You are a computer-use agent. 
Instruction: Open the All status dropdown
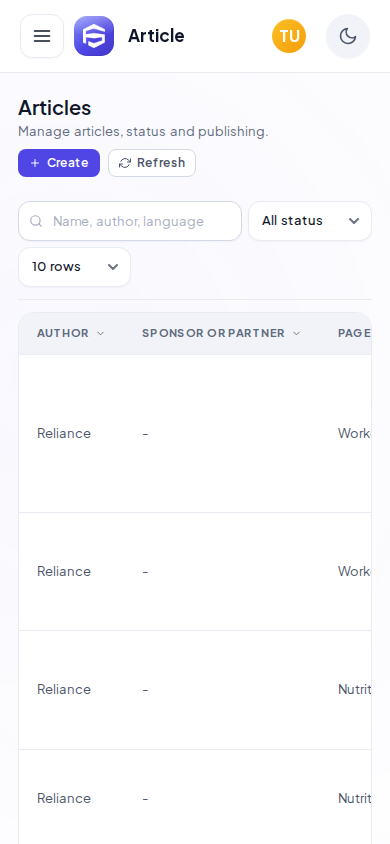coord(310,221)
